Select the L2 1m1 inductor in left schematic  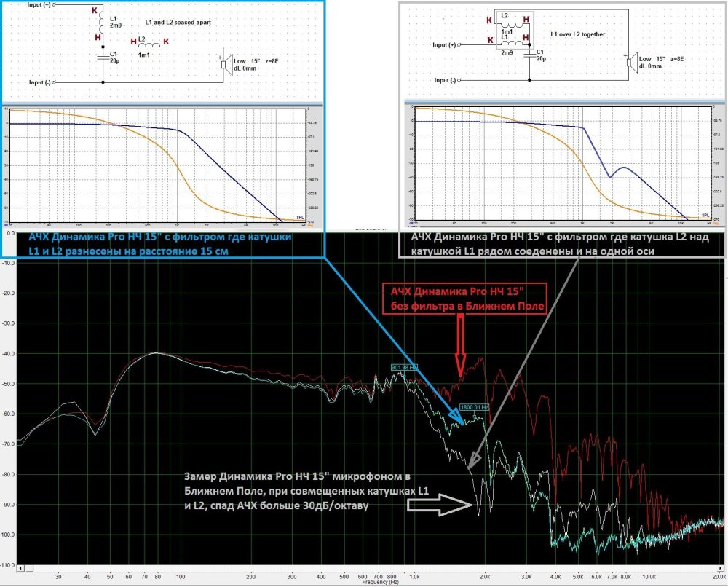(x=149, y=47)
